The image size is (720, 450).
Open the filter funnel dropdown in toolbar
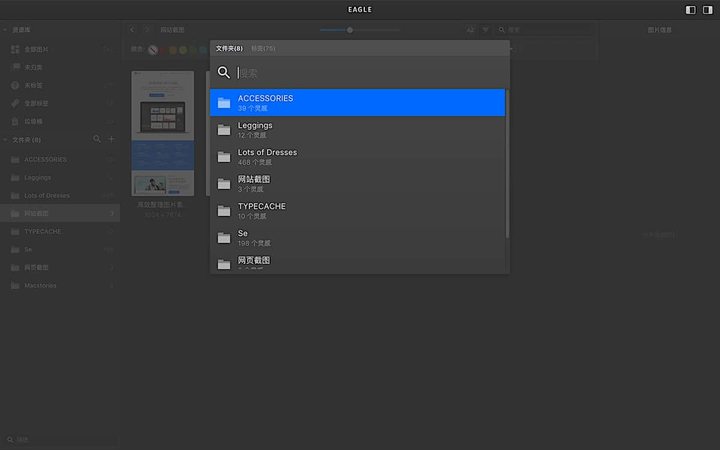486,30
